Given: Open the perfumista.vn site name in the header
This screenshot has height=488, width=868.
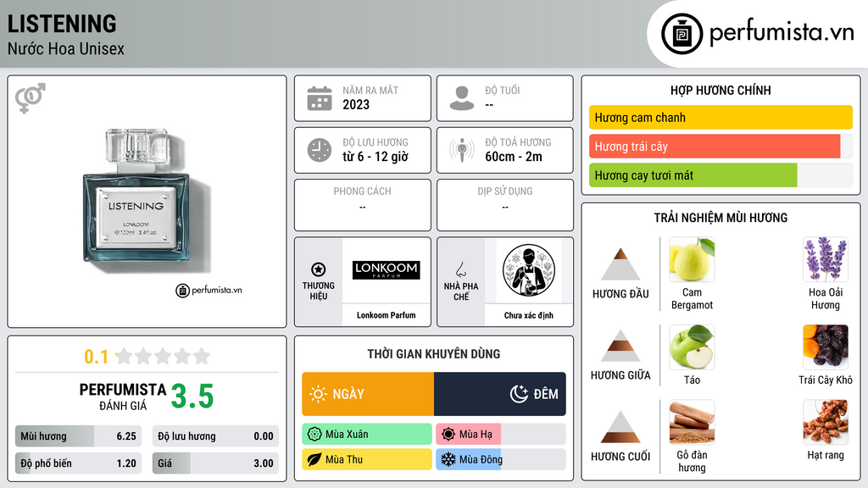Looking at the screenshot, I should [782, 33].
